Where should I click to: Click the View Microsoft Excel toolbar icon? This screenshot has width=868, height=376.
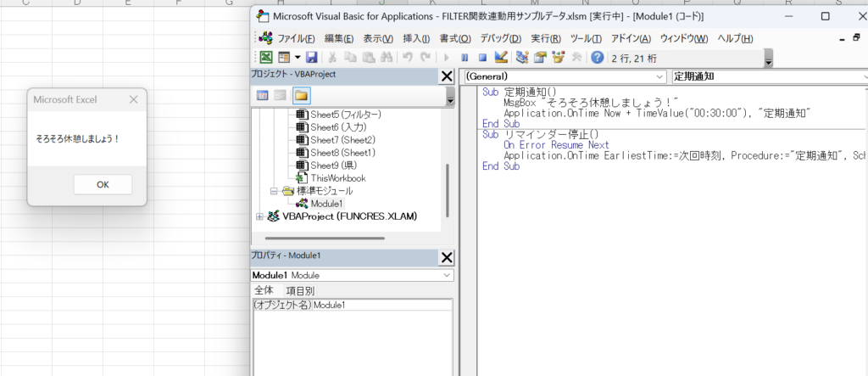(x=267, y=57)
